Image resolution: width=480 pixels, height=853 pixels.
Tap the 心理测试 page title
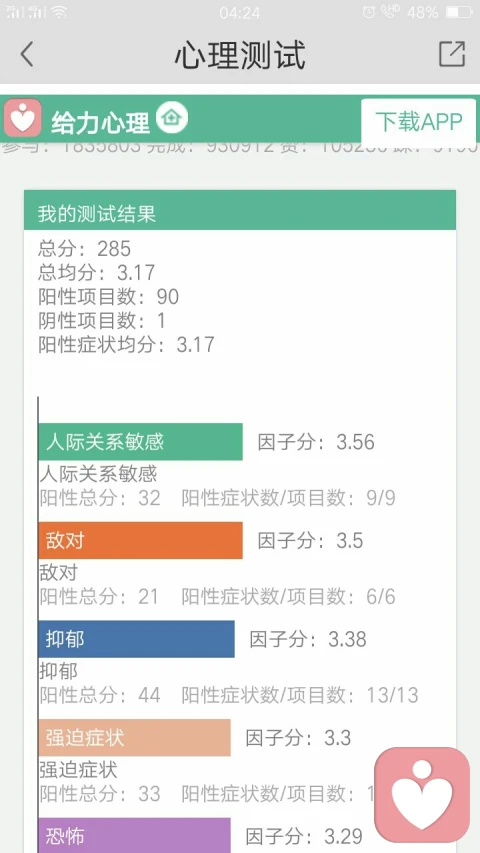(x=240, y=54)
